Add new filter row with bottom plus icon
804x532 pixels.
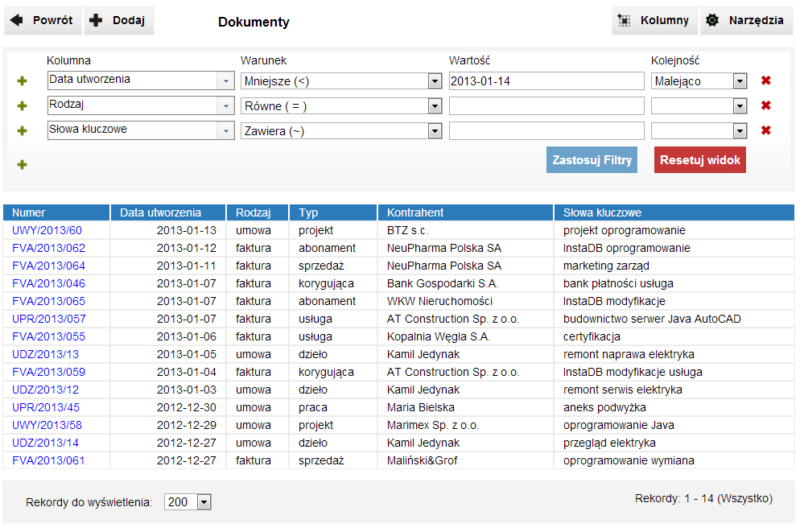click(x=23, y=164)
